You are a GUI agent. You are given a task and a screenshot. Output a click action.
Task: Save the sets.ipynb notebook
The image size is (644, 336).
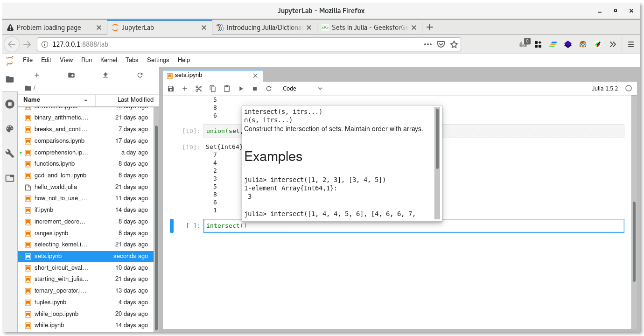170,88
